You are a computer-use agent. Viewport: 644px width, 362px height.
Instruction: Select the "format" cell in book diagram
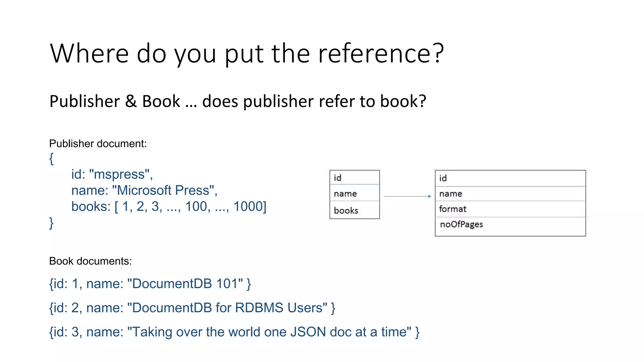point(510,209)
